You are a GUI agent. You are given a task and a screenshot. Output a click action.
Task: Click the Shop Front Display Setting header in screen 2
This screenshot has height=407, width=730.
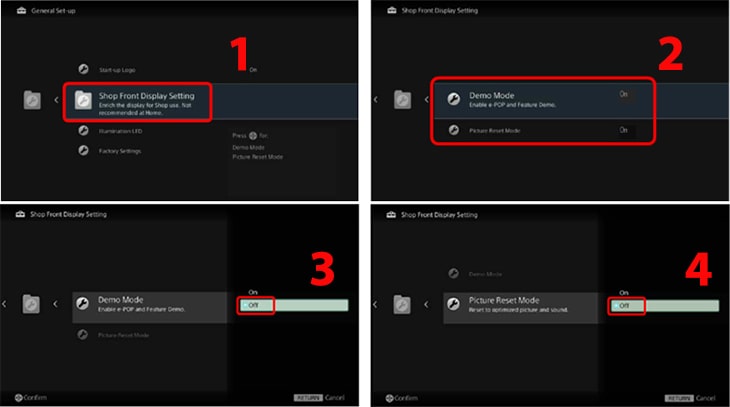(x=439, y=10)
